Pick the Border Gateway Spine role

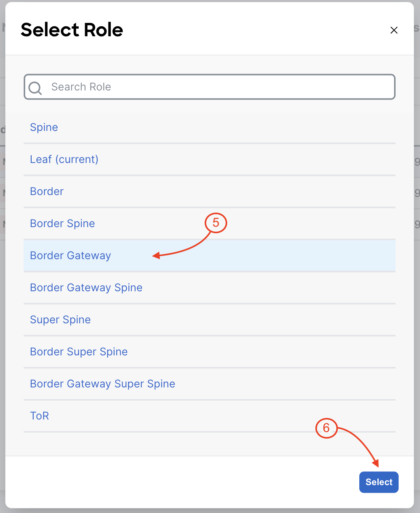point(209,288)
